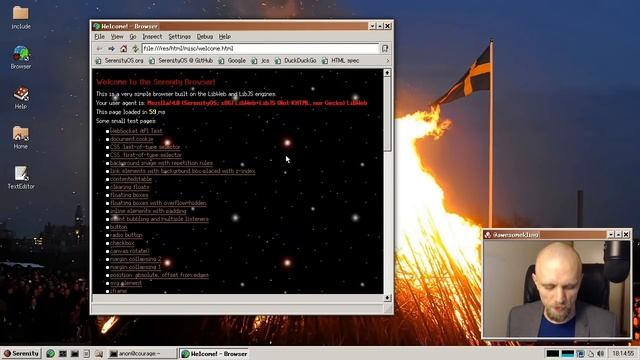
Task: Open background image with repetition rules link
Action: pos(161,163)
